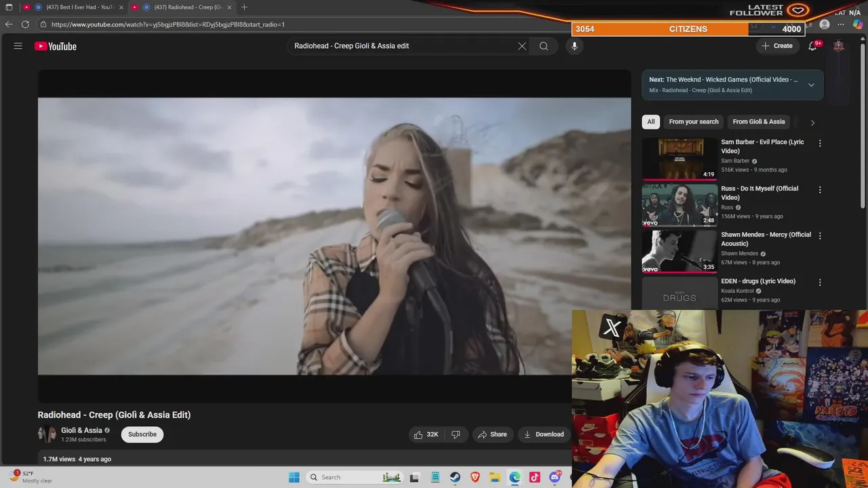Open Sam Barber Evil Place title
The image size is (868, 488).
(x=762, y=146)
